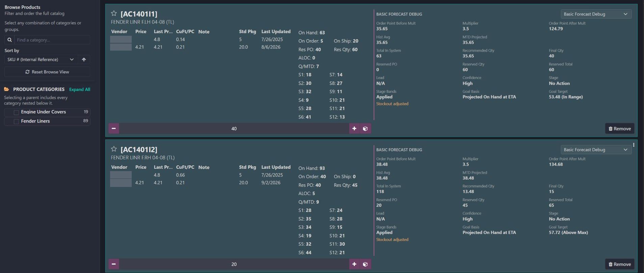Click the Order Point After Mult 134.68 value

(x=556, y=165)
